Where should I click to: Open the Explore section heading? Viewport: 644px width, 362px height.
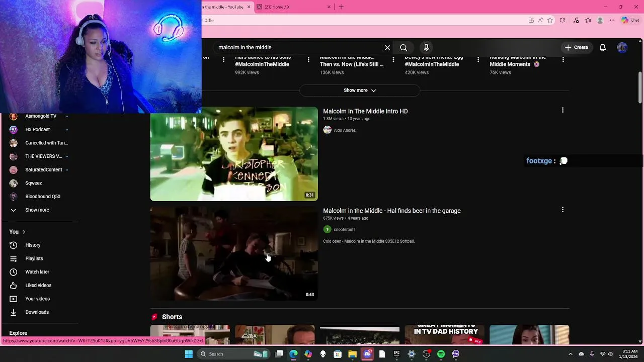pos(18,333)
